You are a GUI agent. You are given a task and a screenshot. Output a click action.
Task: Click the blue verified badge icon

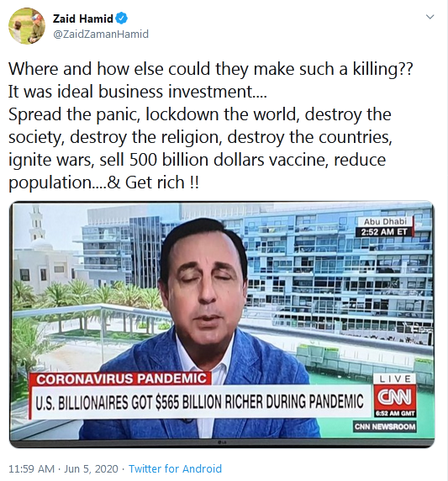click(121, 18)
